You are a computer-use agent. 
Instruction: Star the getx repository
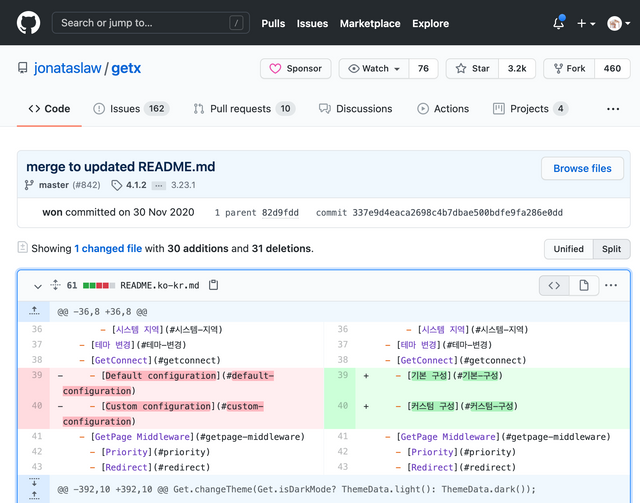[x=473, y=68]
